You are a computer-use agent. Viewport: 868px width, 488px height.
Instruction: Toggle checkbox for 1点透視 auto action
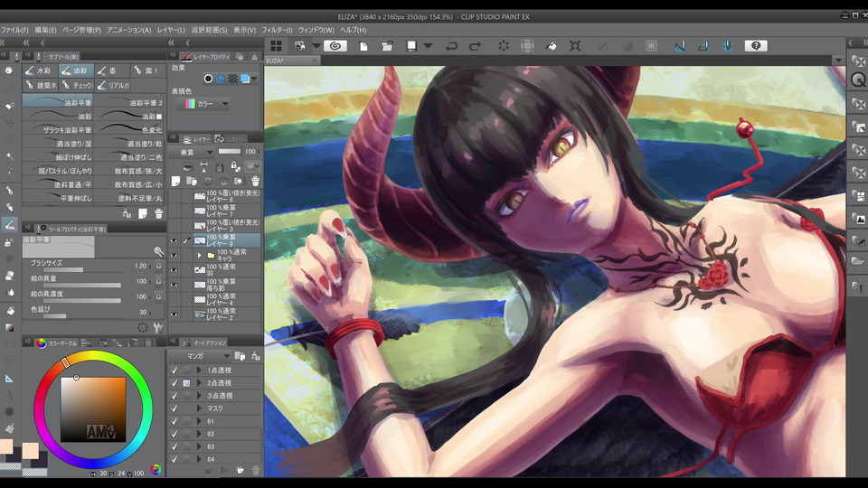(174, 371)
